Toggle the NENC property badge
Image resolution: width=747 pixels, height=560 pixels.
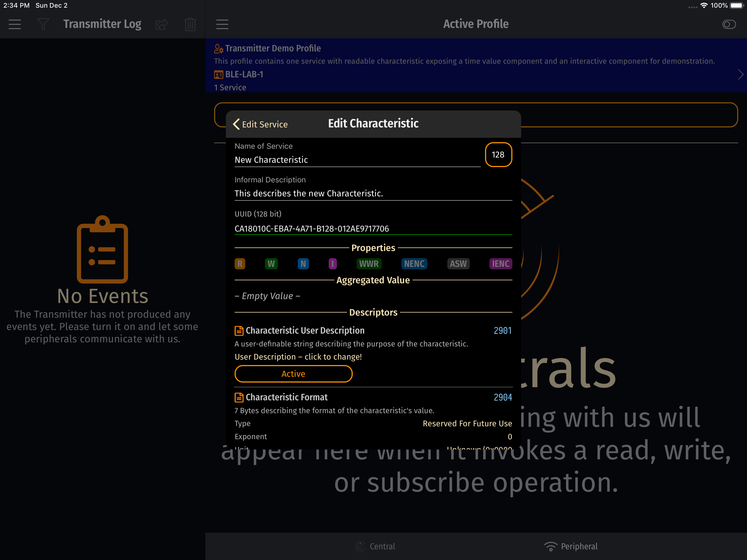pyautogui.click(x=414, y=264)
